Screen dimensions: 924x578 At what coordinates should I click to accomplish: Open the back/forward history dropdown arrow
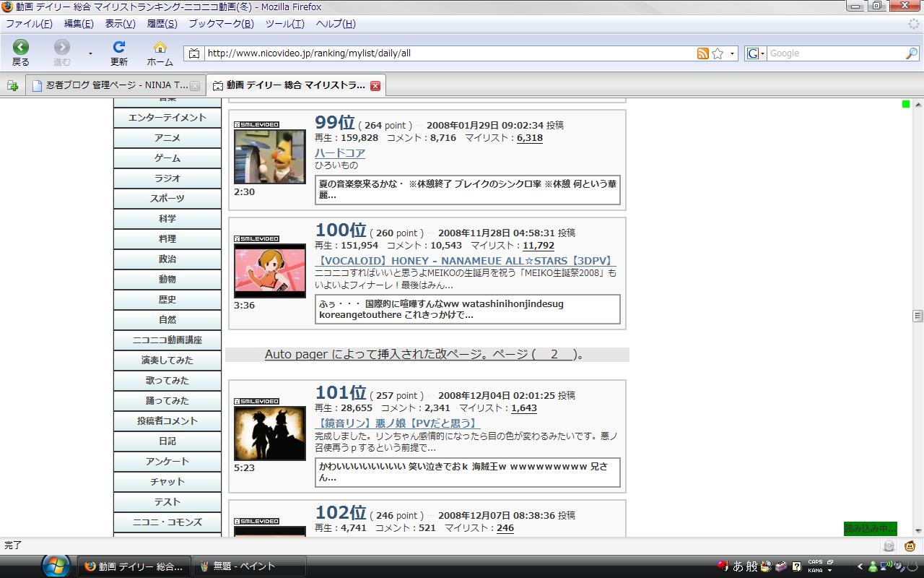(90, 53)
